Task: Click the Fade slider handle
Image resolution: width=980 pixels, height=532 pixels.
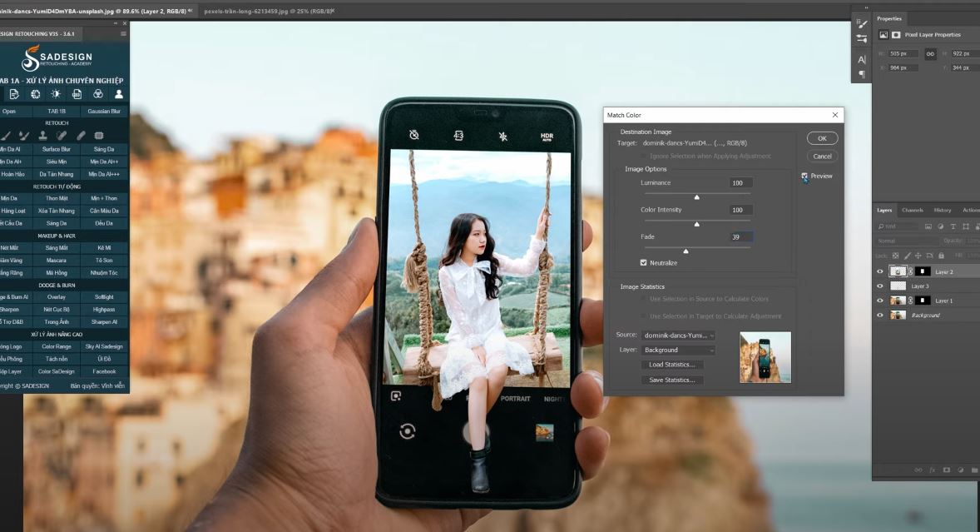Action: tap(686, 251)
